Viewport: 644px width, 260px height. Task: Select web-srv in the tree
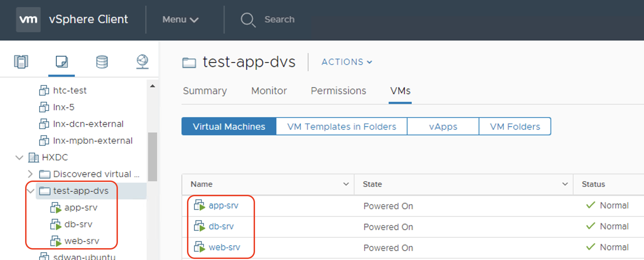tap(82, 241)
